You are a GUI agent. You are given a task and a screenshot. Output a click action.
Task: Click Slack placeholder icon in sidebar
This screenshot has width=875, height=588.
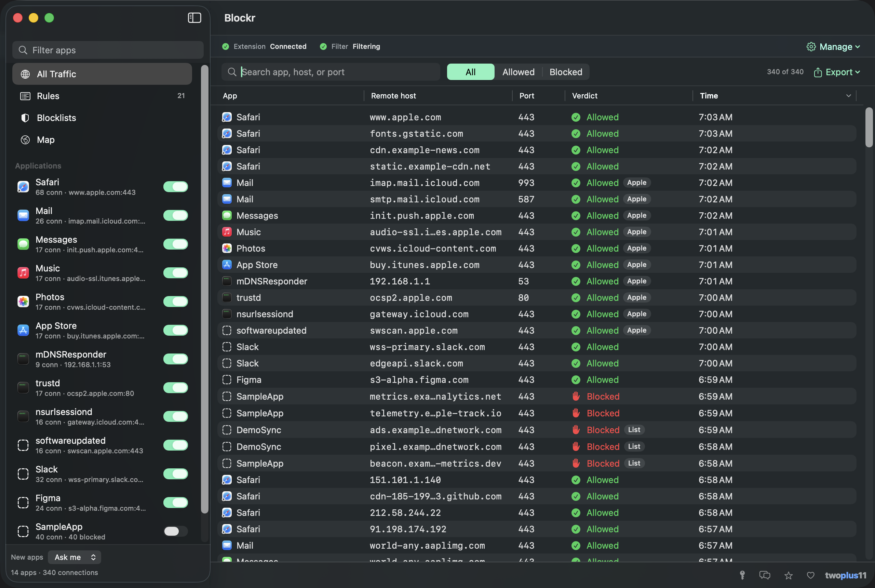[23, 473]
